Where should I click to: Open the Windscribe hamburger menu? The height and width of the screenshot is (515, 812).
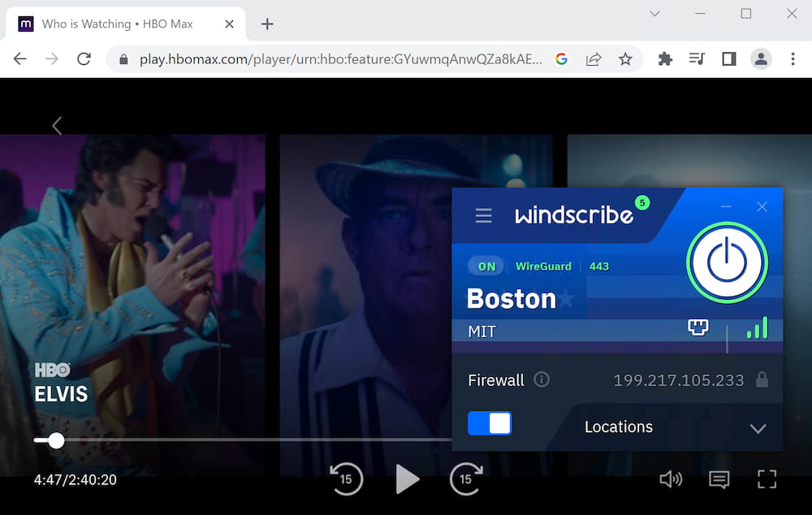(484, 215)
